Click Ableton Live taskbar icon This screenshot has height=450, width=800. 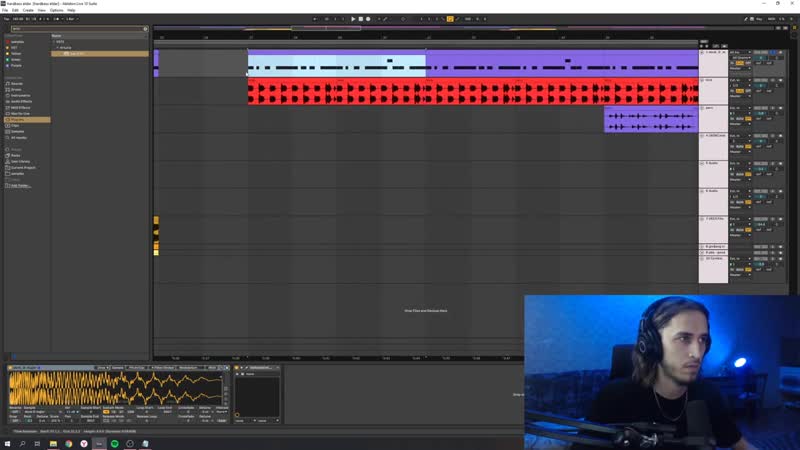tap(99, 444)
